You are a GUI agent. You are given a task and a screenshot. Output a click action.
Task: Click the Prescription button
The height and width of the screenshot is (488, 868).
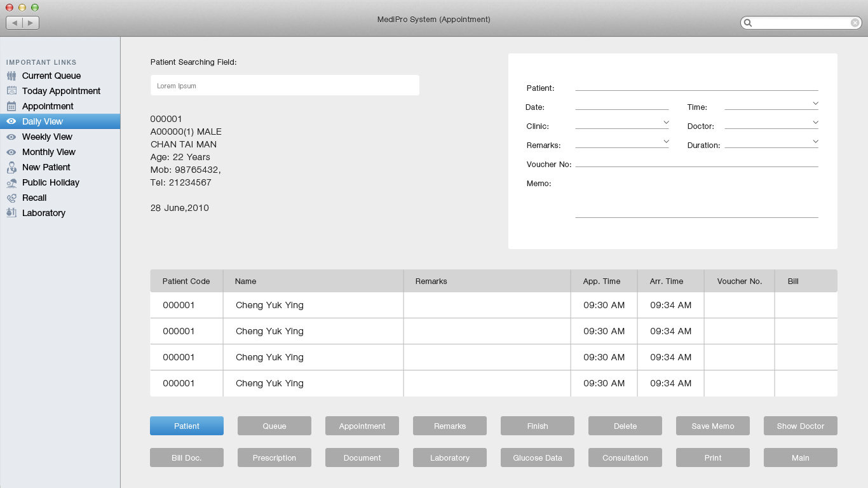coord(275,457)
